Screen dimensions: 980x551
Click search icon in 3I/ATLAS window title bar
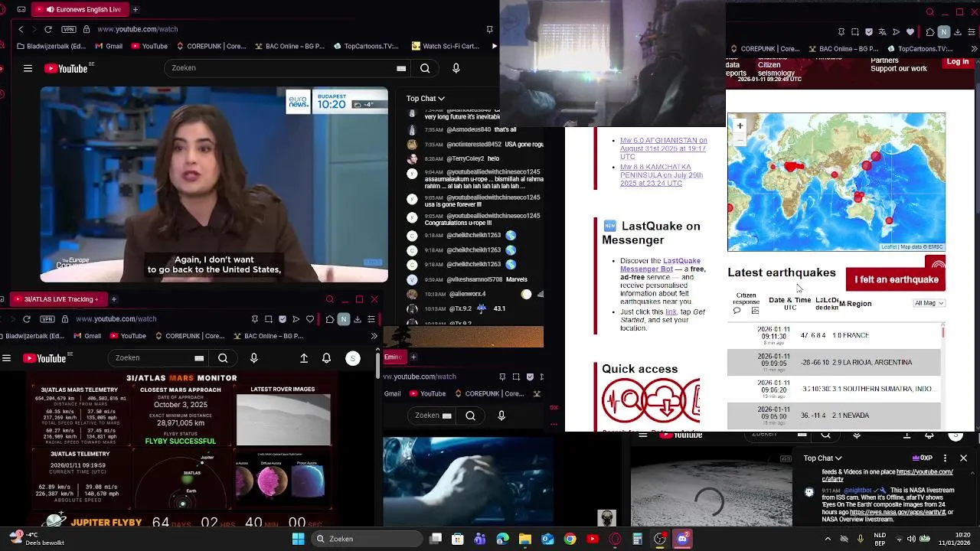coord(329,299)
